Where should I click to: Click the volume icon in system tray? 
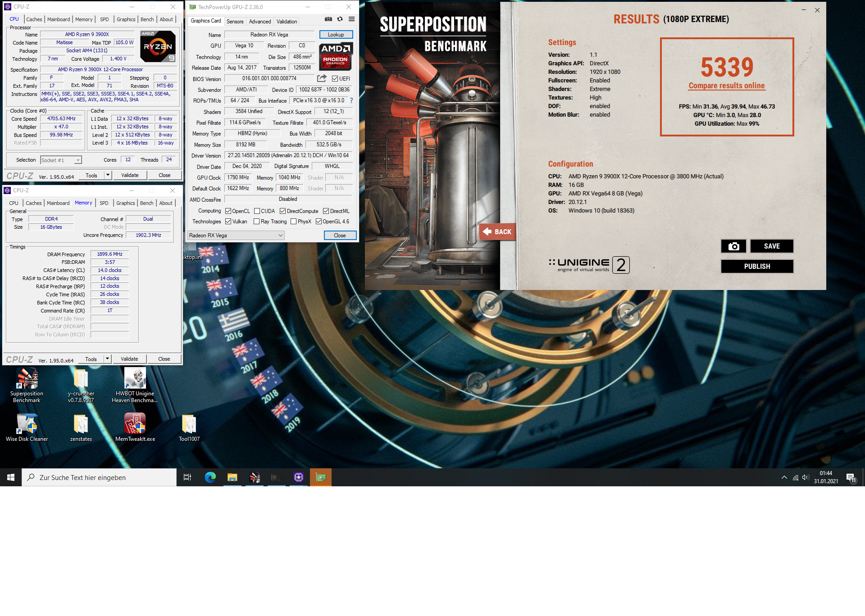806,477
